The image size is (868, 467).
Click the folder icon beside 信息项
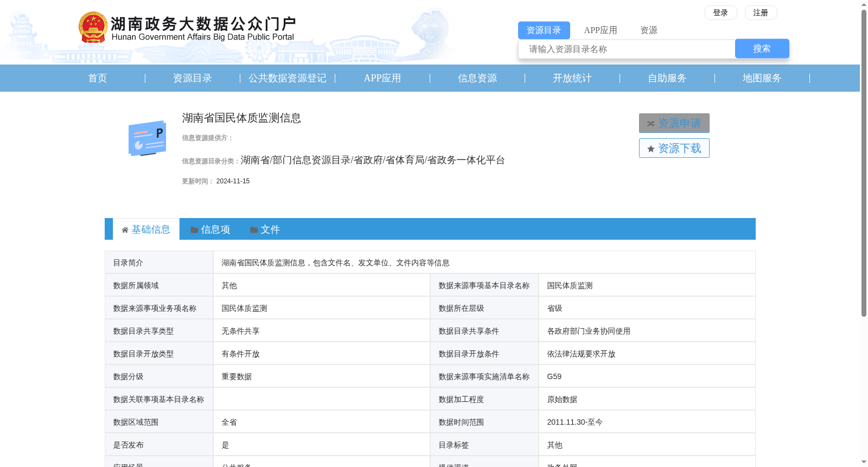coord(194,230)
